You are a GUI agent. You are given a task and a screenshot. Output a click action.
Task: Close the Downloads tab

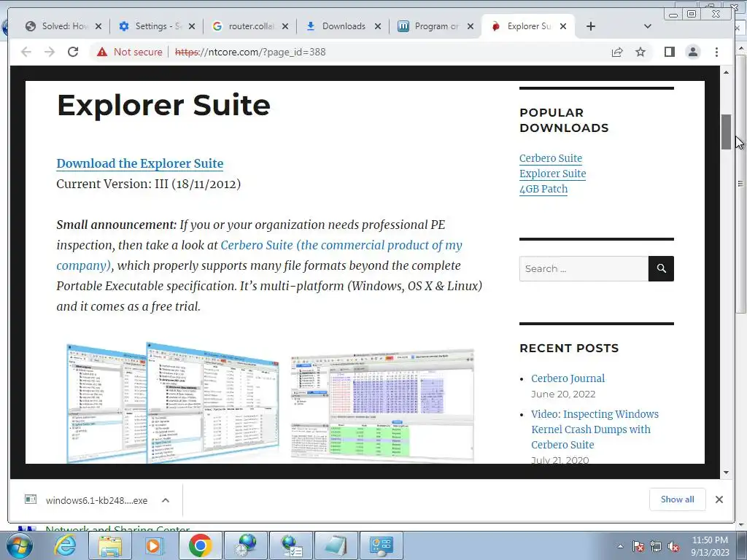[377, 26]
